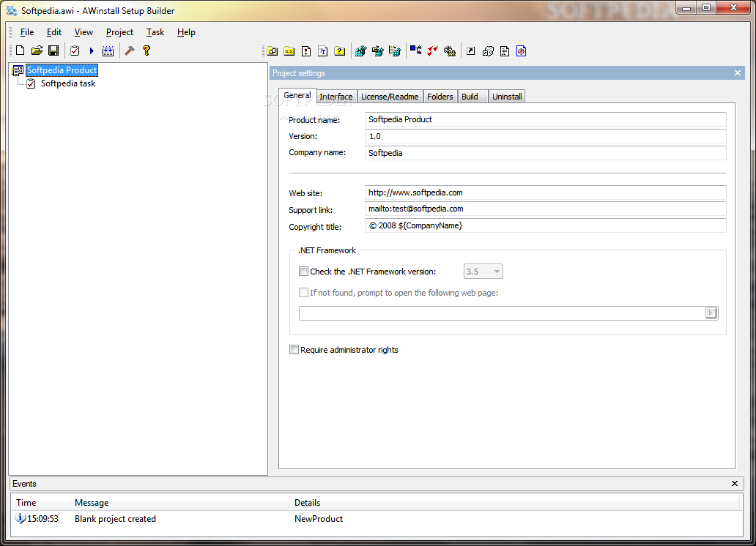Click the Time column header in Events

(x=41, y=503)
